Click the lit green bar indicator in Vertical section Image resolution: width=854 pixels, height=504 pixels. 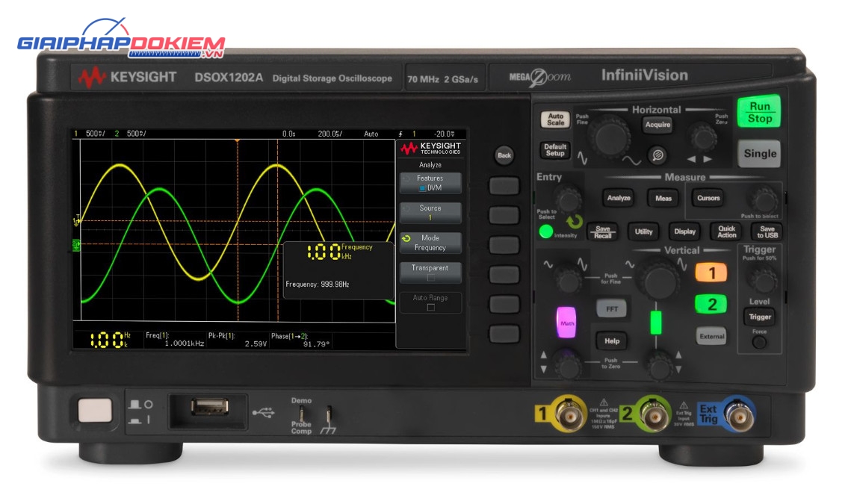(x=656, y=323)
